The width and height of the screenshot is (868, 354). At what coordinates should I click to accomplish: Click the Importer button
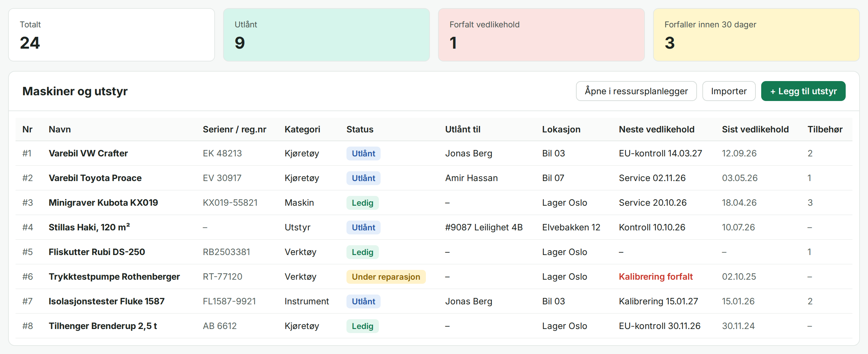729,91
